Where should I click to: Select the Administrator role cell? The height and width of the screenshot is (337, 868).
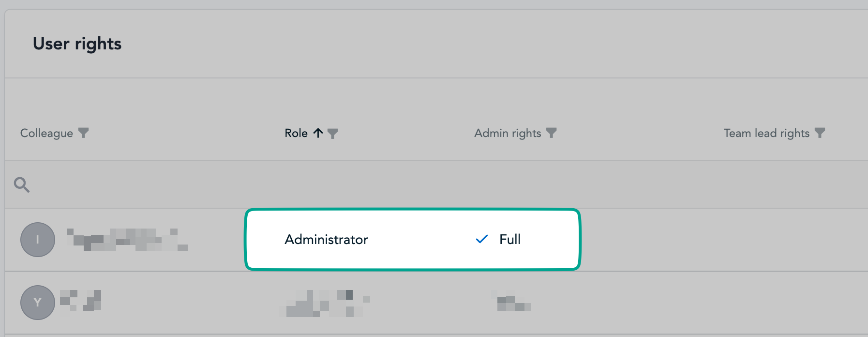(326, 240)
